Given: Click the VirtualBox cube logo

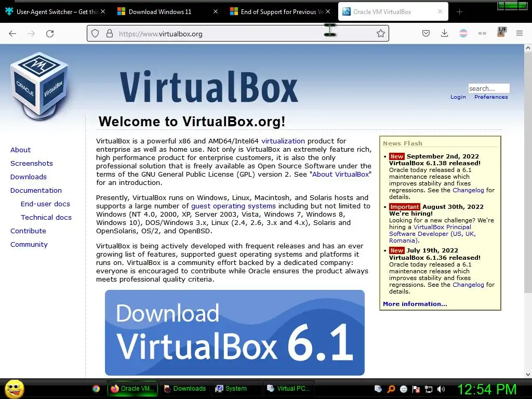Looking at the screenshot, I should click(39, 87).
